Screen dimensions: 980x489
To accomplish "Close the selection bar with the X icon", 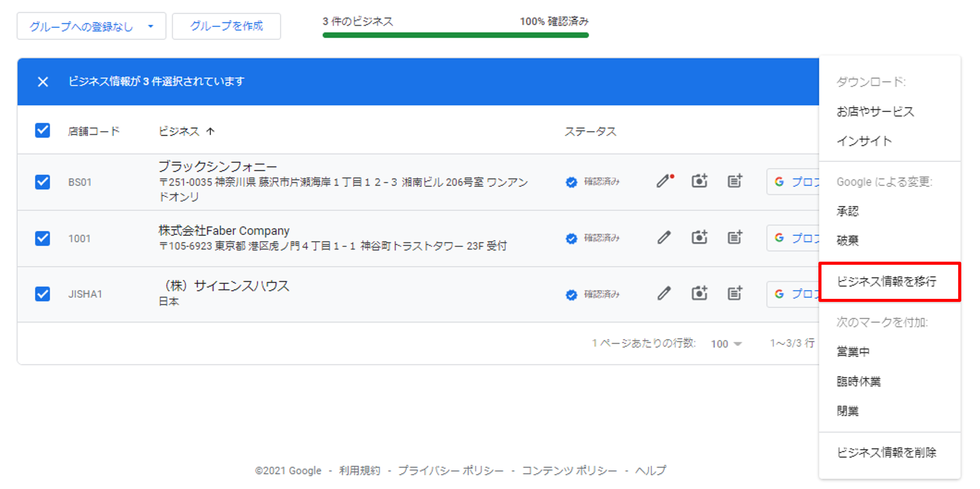I will (x=43, y=81).
